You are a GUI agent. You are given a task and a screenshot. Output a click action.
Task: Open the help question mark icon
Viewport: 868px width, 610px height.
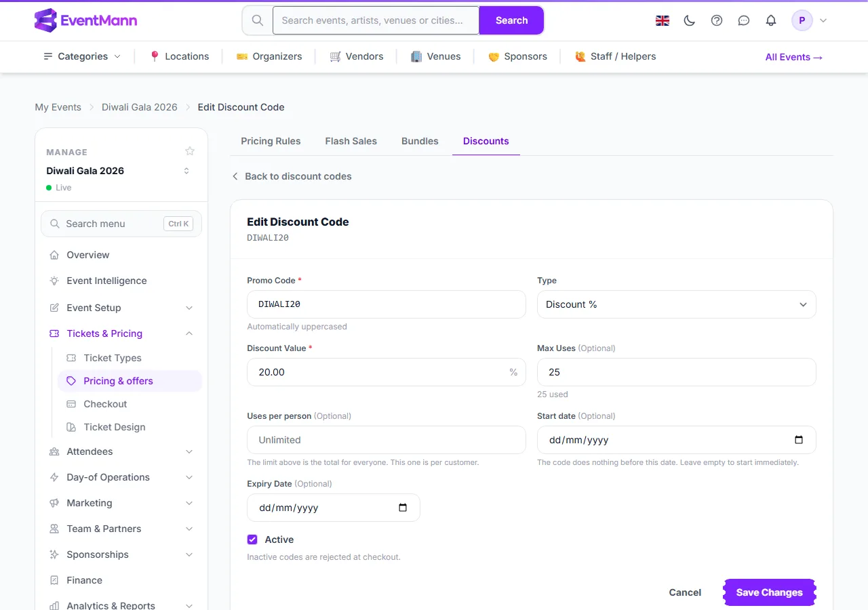pyautogui.click(x=717, y=20)
